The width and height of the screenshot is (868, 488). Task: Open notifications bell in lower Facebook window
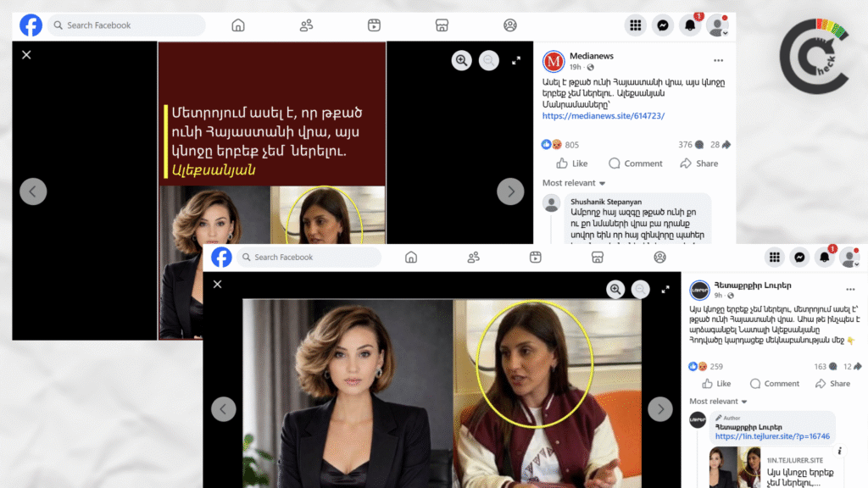(x=824, y=258)
